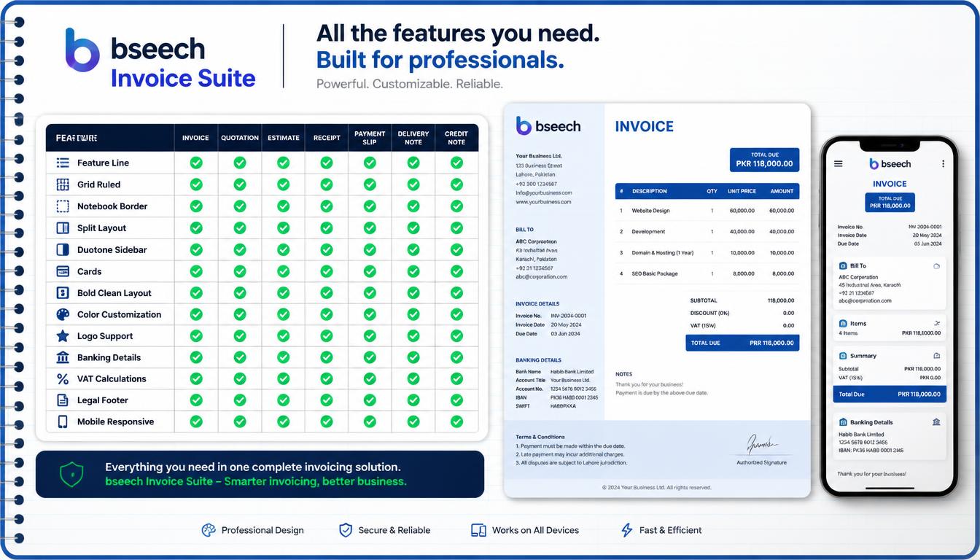Toggle the Split Layout checkmark under Estimate
This screenshot has width=980, height=560.
(x=283, y=228)
